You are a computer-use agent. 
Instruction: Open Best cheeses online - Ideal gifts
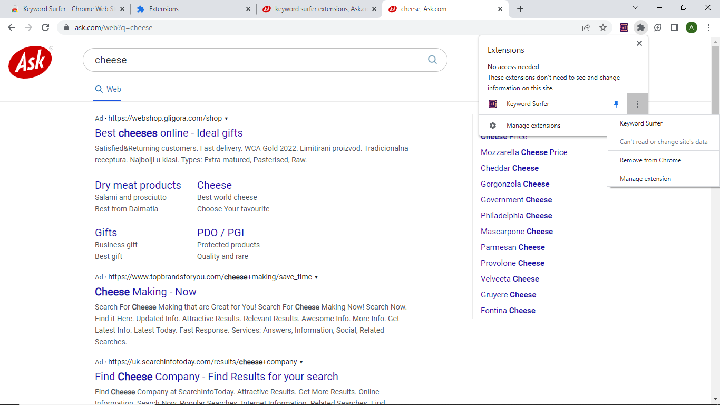(x=169, y=133)
